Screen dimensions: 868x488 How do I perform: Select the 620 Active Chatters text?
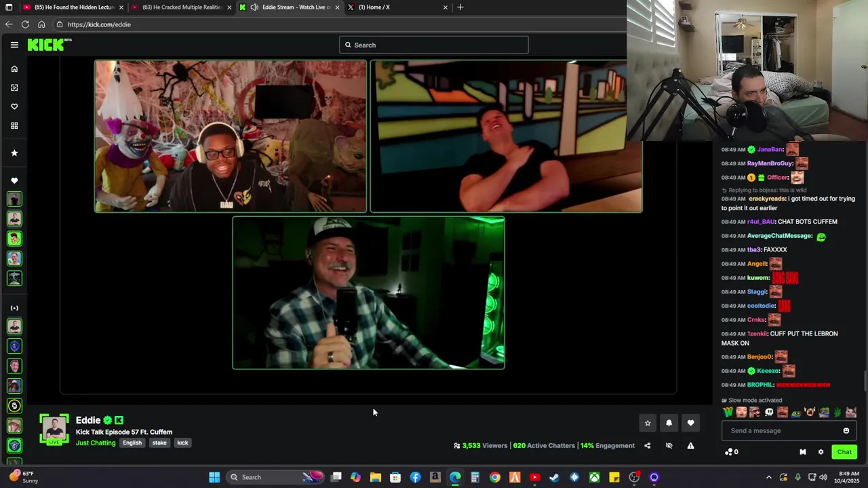click(545, 445)
